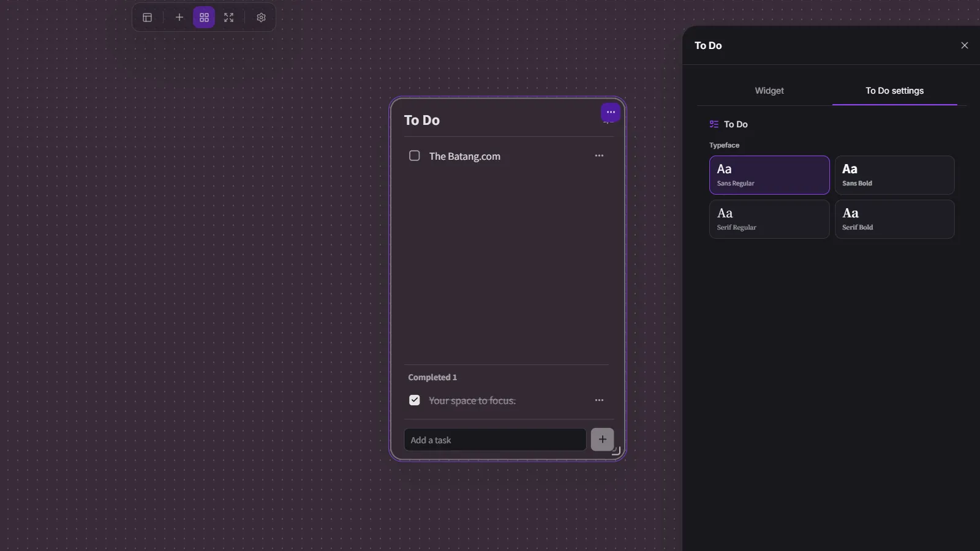Choose the Serif Regular typeface
The height and width of the screenshot is (551, 980).
pyautogui.click(x=769, y=219)
